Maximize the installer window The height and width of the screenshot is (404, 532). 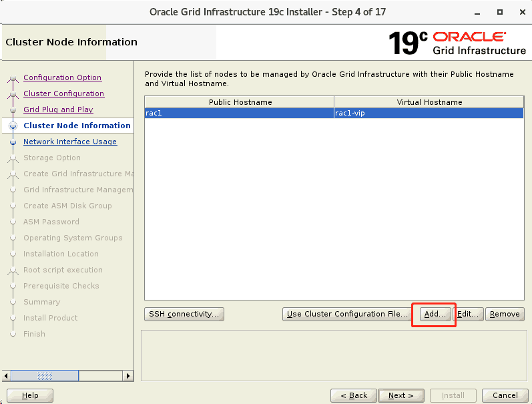500,12
